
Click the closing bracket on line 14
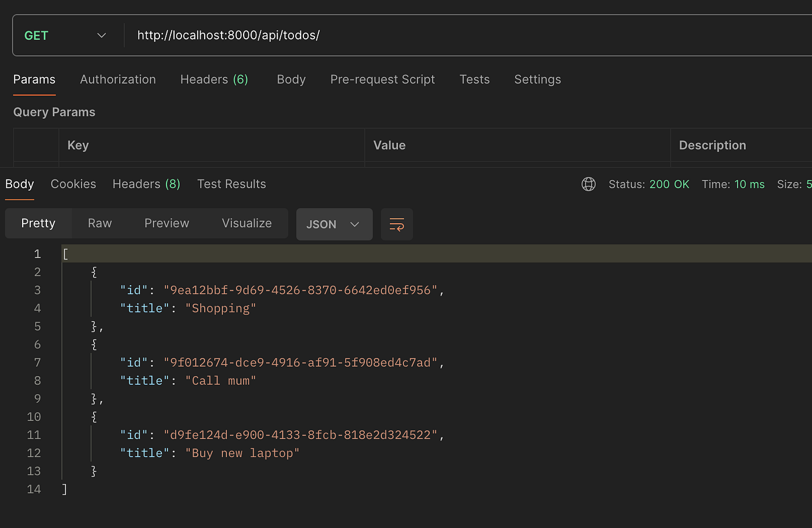pyautogui.click(x=64, y=489)
